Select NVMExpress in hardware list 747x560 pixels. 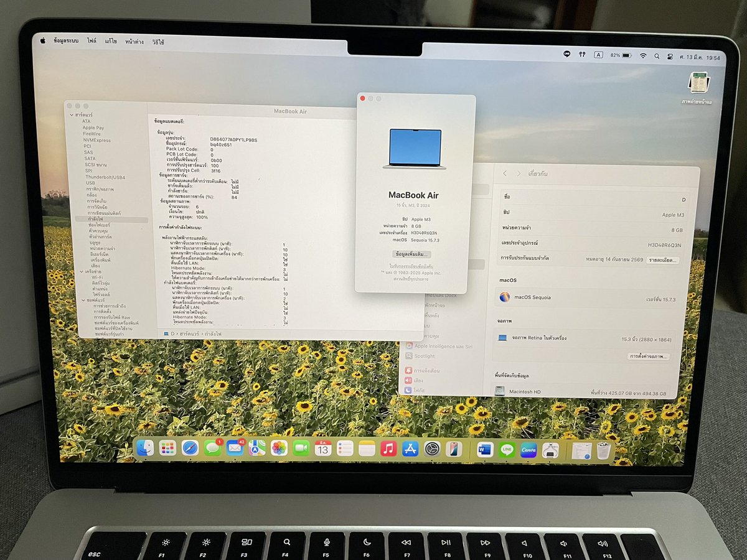point(97,140)
